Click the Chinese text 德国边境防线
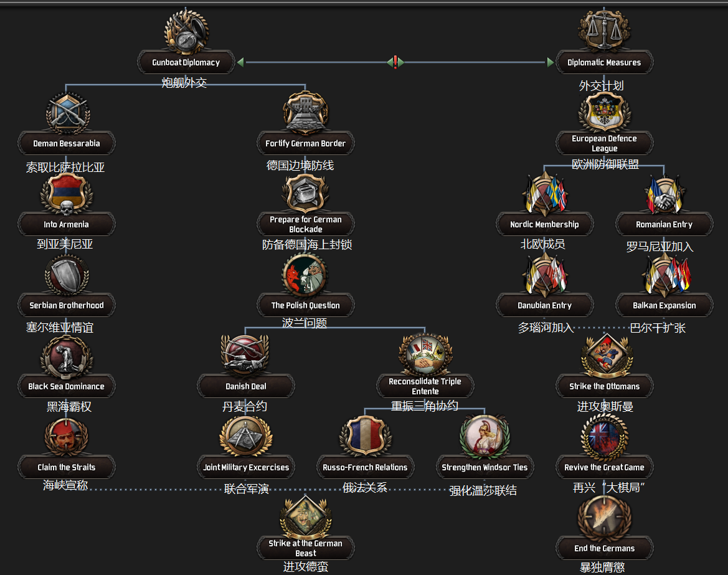Image resolution: width=728 pixels, height=575 pixels. tap(300, 165)
